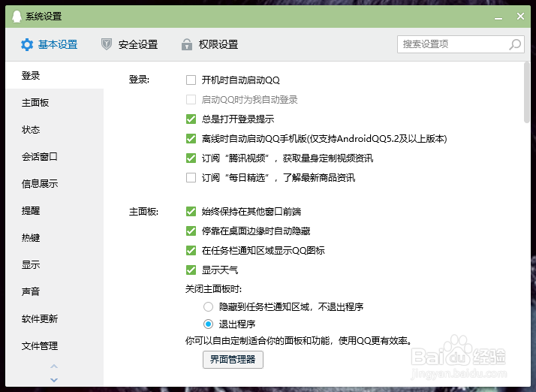Open 声音 sidebar section
This screenshot has height=392, width=536.
[x=54, y=292]
